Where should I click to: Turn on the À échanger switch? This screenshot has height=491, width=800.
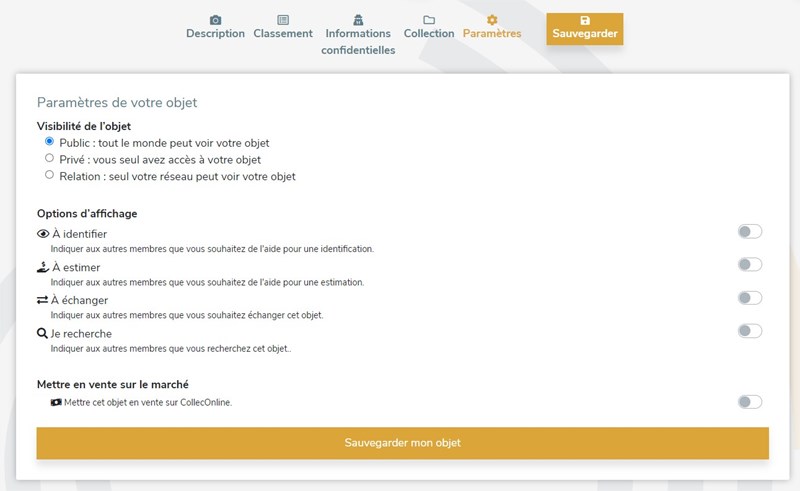coord(750,298)
